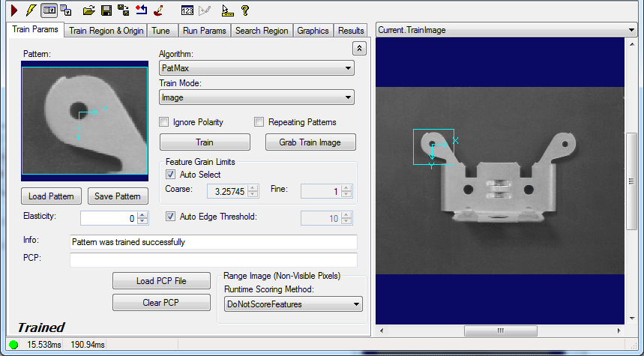Click the image display scroll up arrow
The image size is (644, 356).
pyautogui.click(x=632, y=44)
